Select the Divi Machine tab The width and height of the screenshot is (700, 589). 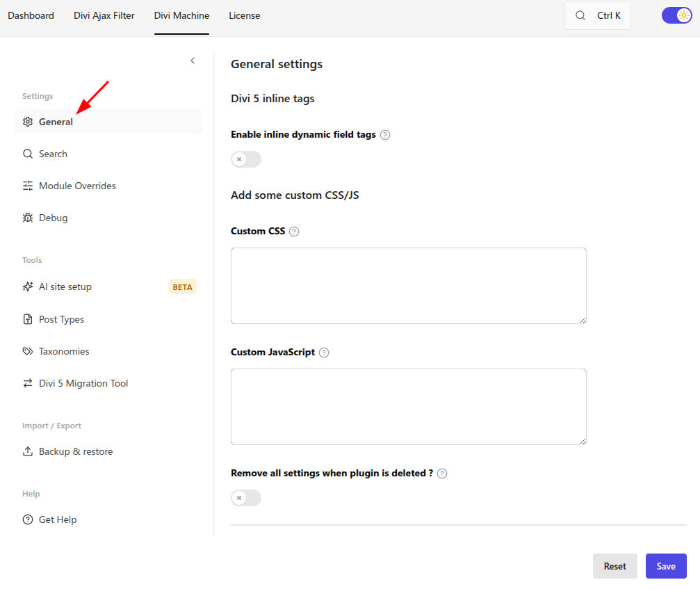click(181, 15)
